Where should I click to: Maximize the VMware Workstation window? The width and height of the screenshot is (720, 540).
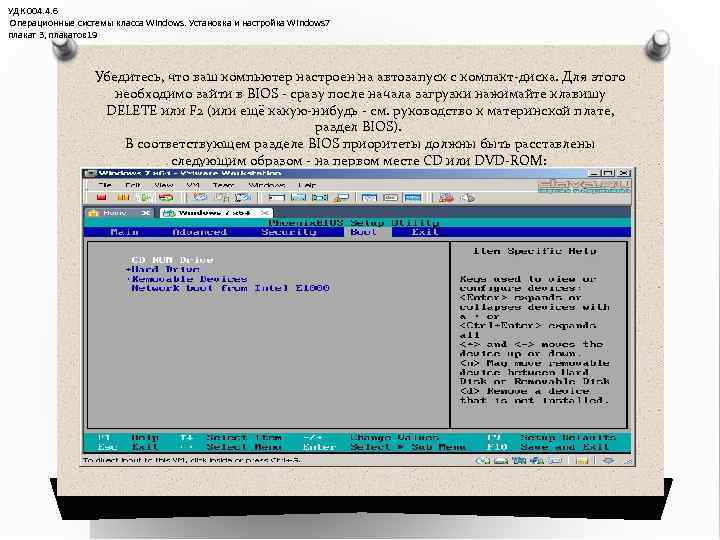pos(608,174)
